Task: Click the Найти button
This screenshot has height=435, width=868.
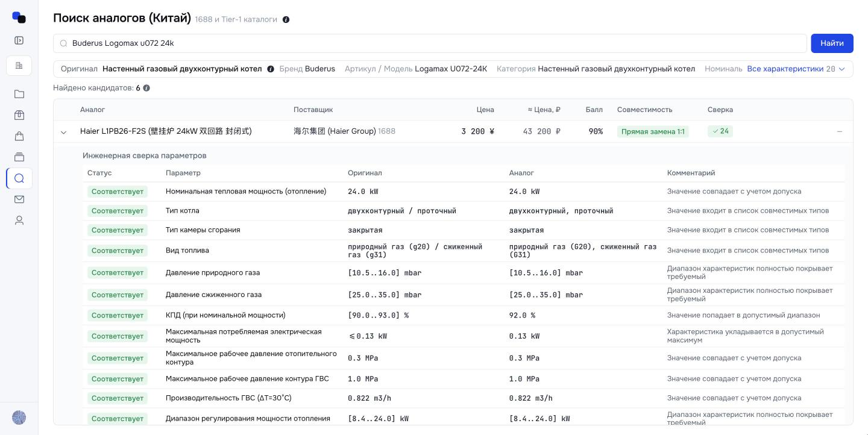Action: tap(832, 43)
